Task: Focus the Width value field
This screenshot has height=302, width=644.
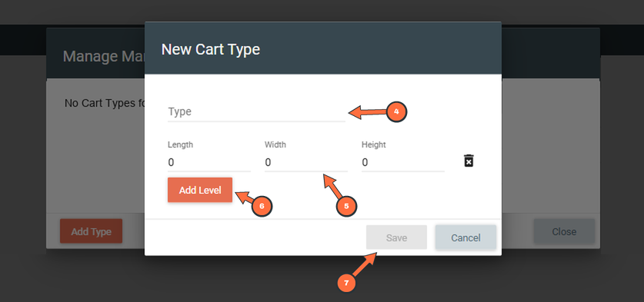Action: (306, 162)
